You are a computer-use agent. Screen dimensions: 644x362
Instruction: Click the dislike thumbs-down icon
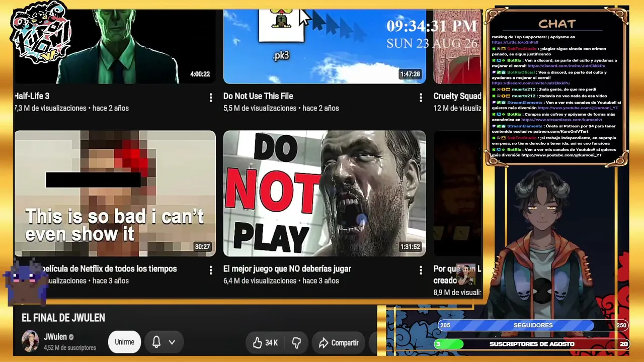[296, 343]
